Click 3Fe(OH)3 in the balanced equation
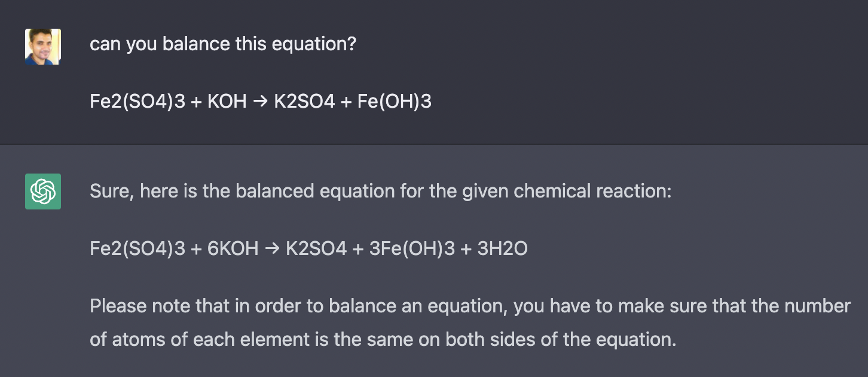 tap(412, 249)
